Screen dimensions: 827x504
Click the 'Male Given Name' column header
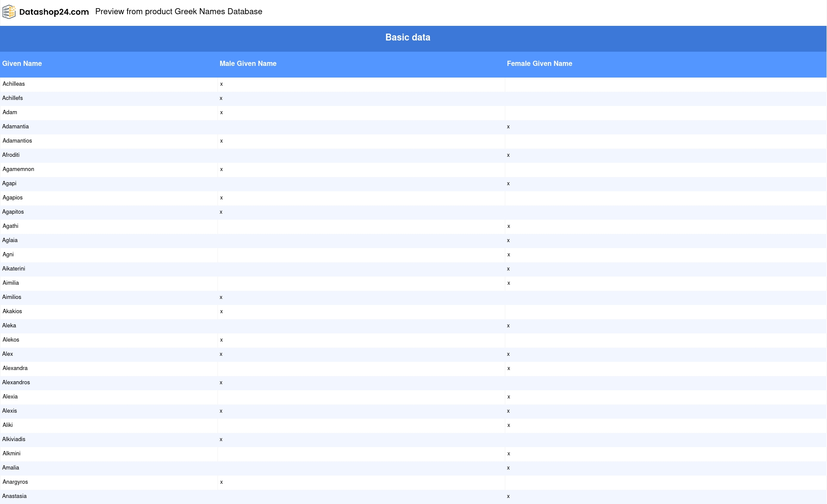248,63
